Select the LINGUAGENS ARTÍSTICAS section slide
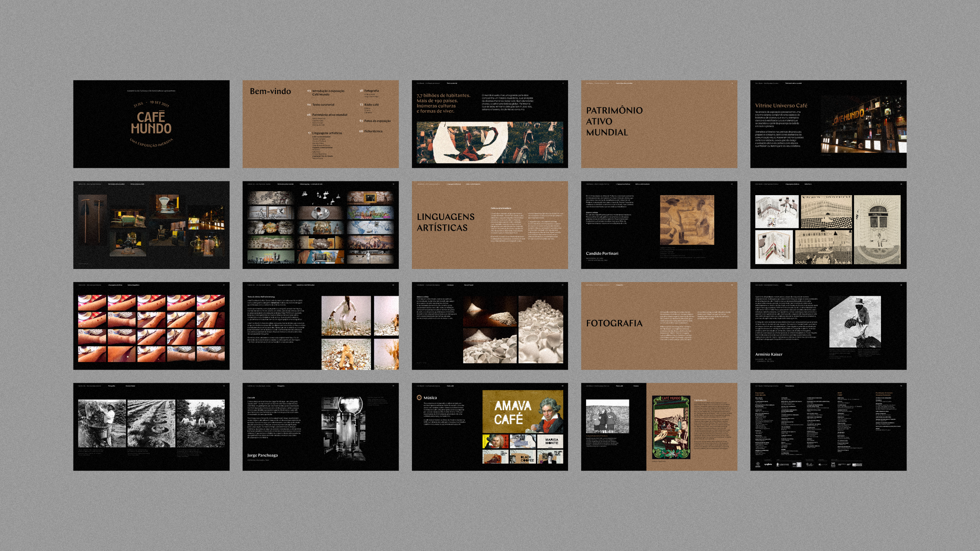 (490, 225)
